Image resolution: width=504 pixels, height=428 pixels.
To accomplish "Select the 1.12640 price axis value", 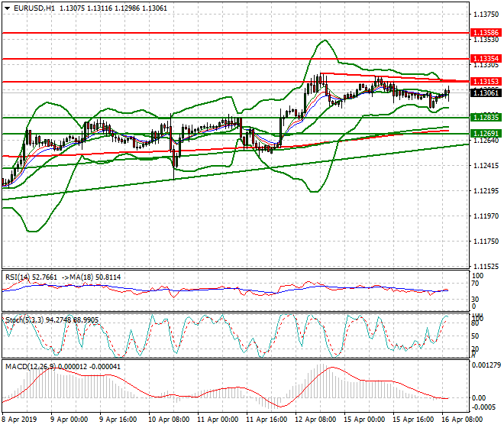I will 486,141.
